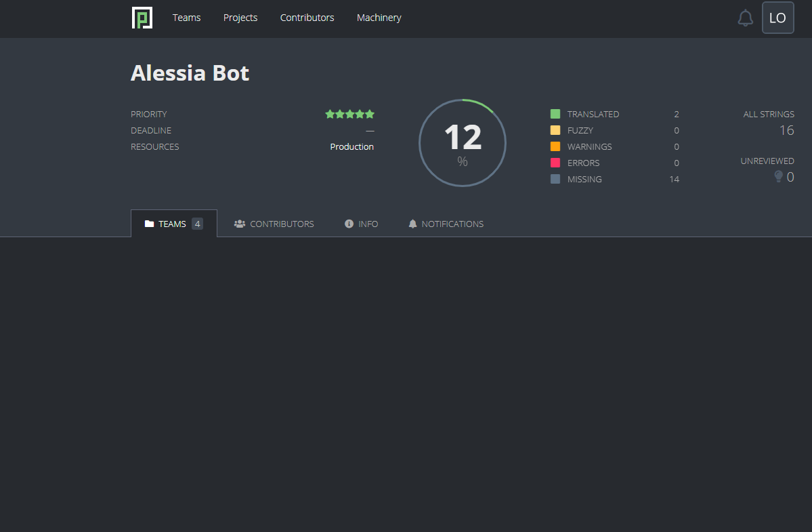Open the notification bell icon
Image resolution: width=812 pixels, height=532 pixels.
[x=745, y=18]
